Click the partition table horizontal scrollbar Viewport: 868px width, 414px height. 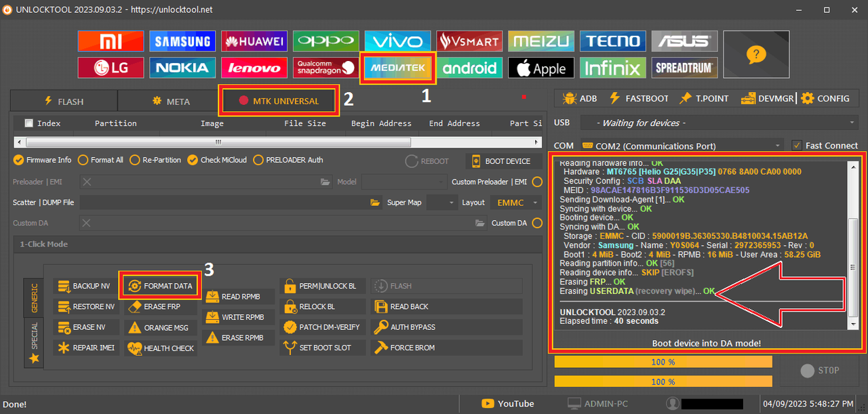218,142
